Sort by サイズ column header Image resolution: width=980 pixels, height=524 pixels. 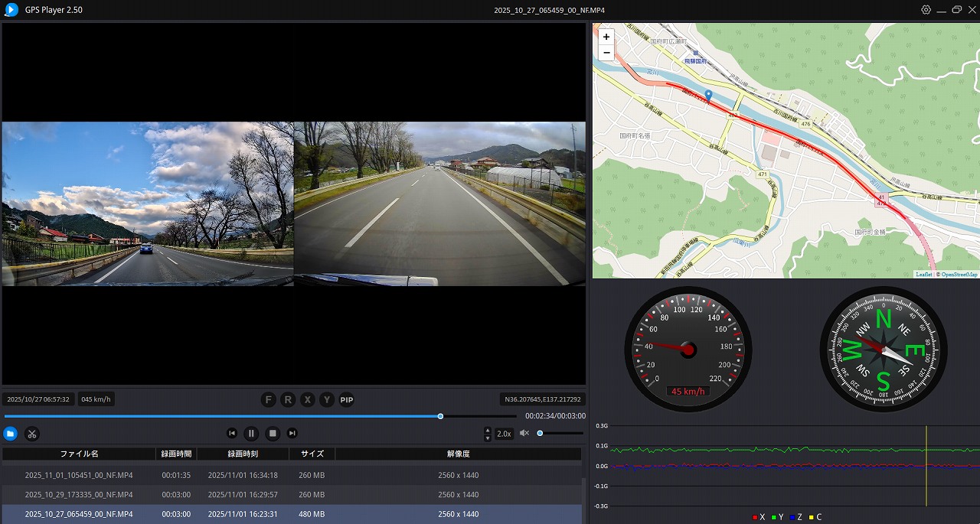[312, 454]
